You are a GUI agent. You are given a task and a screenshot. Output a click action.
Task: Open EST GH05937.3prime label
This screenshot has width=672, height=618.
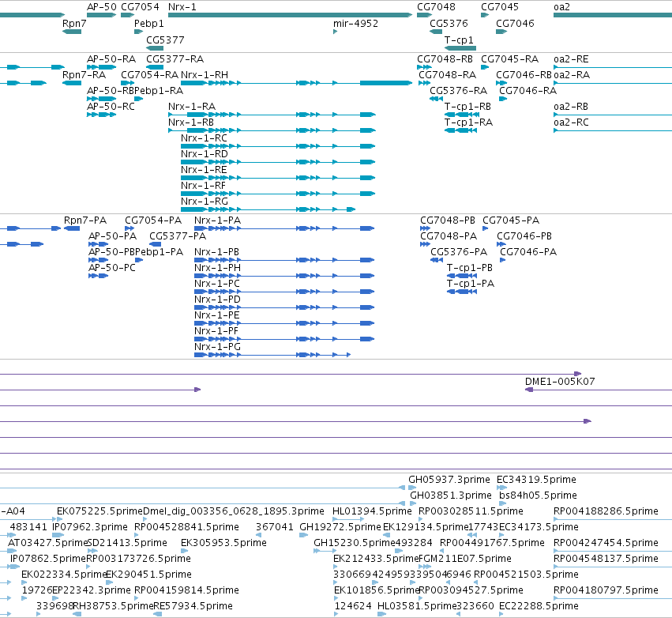(x=449, y=480)
